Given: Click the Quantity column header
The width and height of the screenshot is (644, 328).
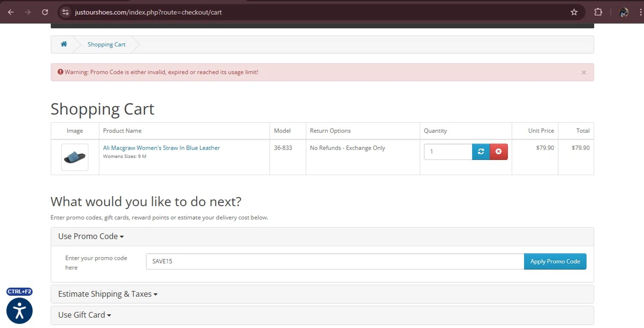Looking at the screenshot, I should [435, 131].
